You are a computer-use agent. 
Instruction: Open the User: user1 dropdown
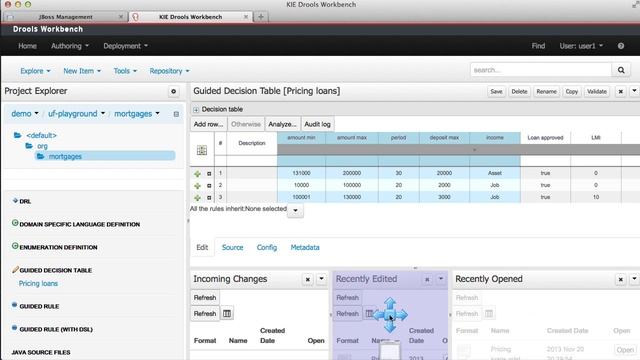tap(581, 46)
